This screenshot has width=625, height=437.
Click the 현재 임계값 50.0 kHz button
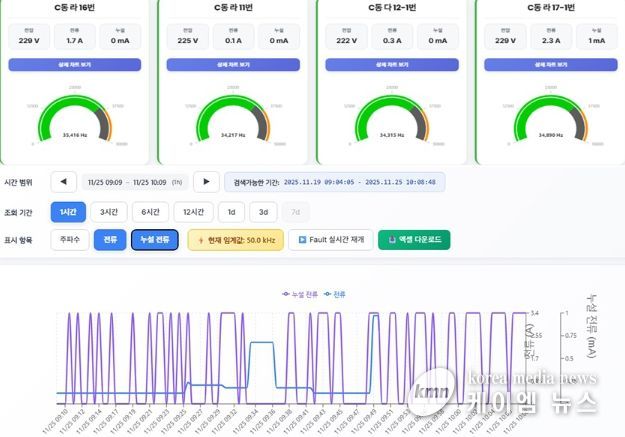click(235, 240)
